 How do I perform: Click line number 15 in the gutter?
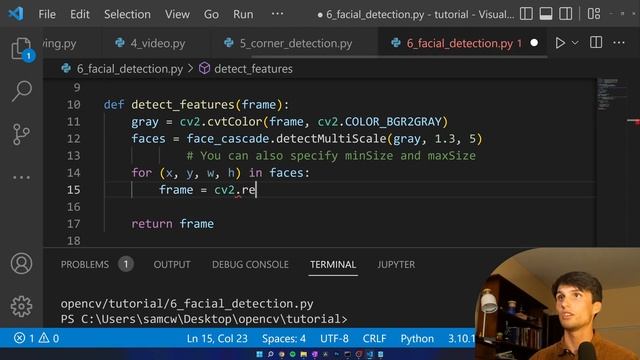pyautogui.click(x=73, y=190)
